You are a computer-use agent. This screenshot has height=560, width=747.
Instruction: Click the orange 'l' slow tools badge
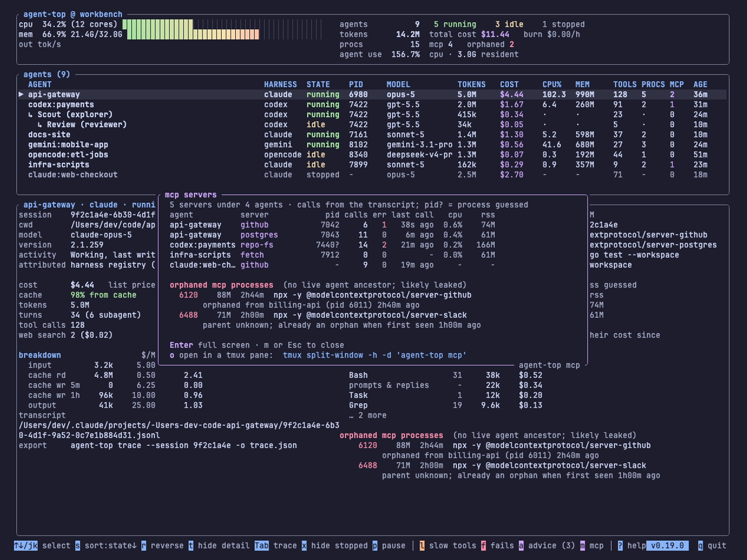pyautogui.click(x=422, y=545)
